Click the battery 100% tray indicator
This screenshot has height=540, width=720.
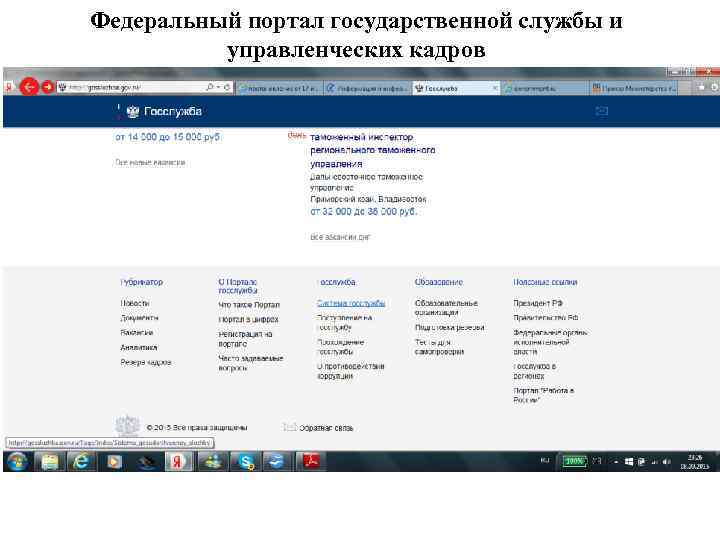tap(574, 461)
